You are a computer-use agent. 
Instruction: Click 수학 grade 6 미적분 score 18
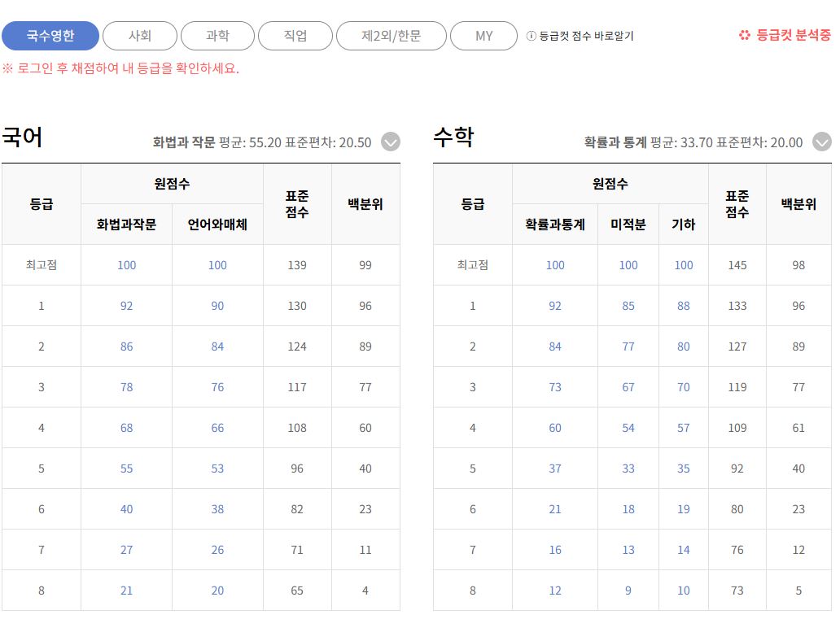tap(628, 509)
